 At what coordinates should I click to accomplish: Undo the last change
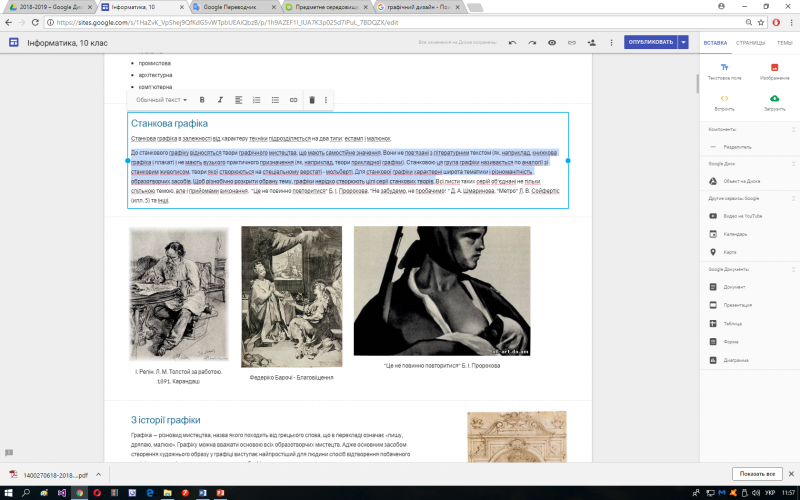point(512,43)
